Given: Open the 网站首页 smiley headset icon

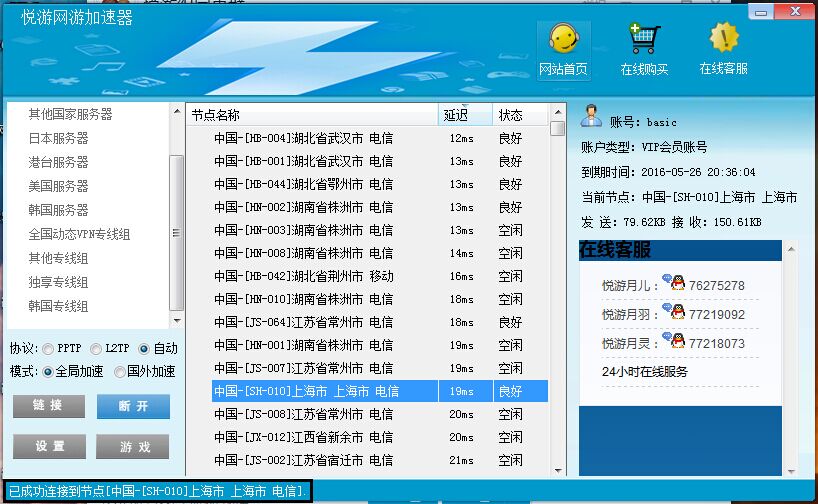Looking at the screenshot, I should click(563, 51).
